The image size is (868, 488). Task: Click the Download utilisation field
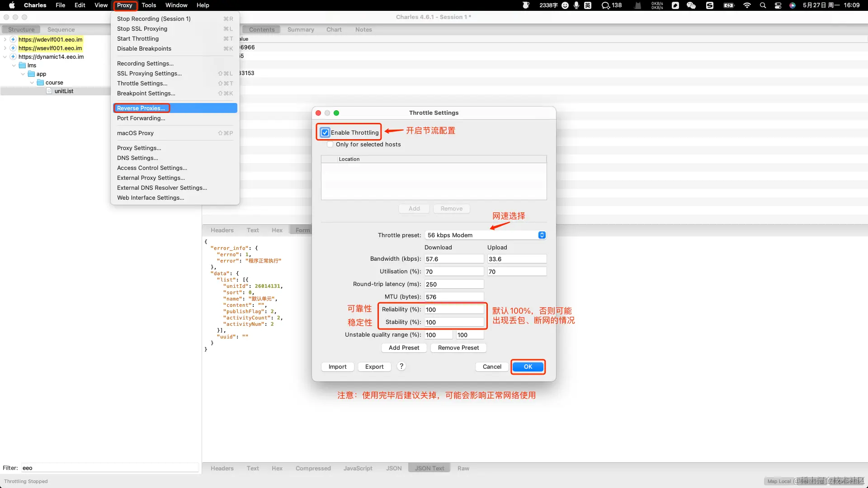pyautogui.click(x=454, y=272)
